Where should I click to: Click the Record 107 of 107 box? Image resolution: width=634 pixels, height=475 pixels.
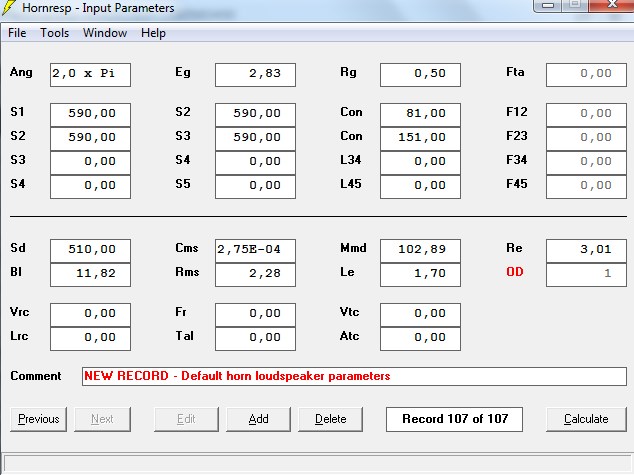click(454, 419)
